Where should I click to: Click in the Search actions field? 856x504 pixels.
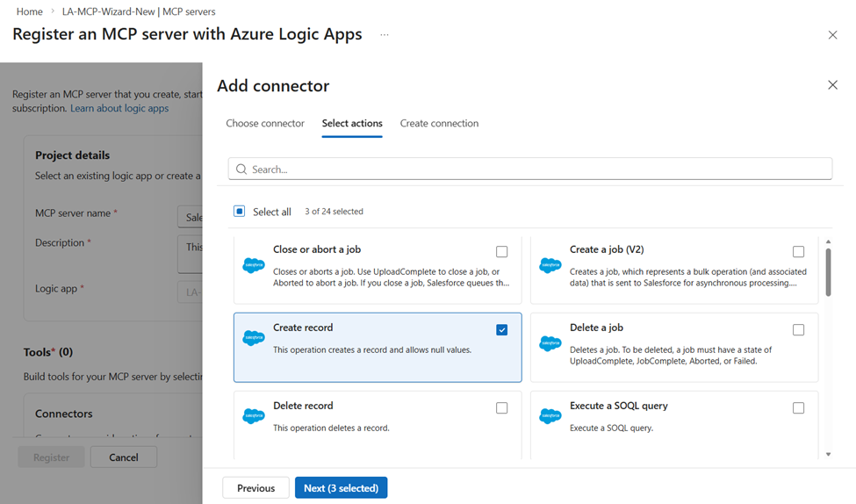coord(536,169)
